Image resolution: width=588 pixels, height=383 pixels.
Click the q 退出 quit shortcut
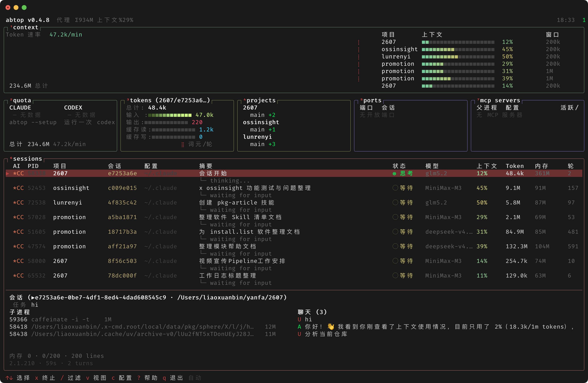[x=173, y=378]
